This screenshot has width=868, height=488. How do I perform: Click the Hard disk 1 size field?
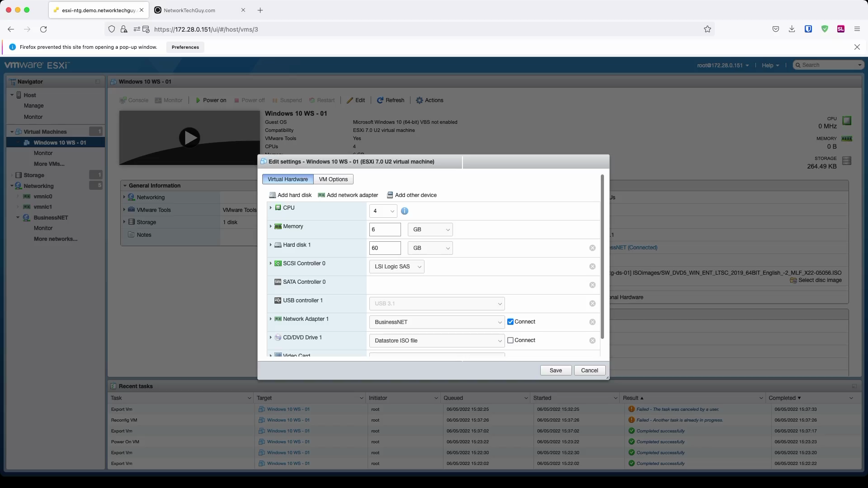[x=385, y=248]
